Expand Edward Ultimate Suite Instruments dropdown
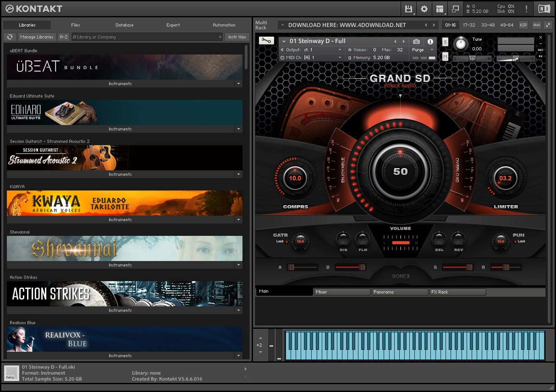The width and height of the screenshot is (556, 392). coord(238,129)
